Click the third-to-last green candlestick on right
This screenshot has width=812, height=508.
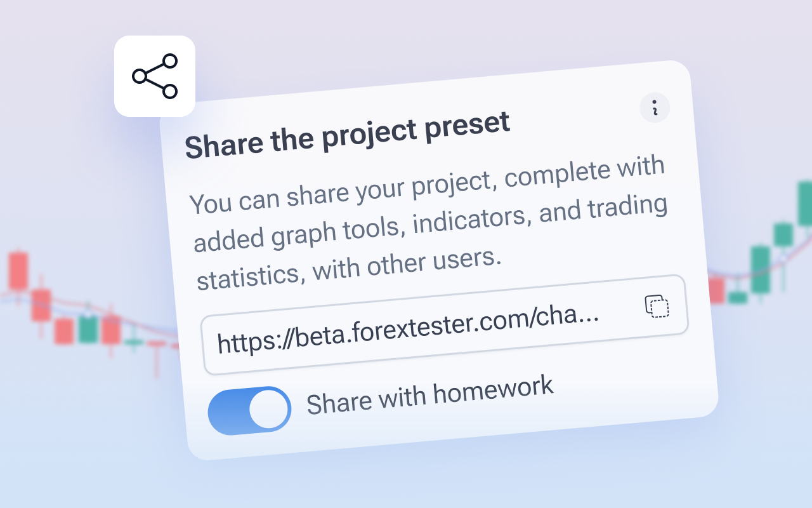tap(761, 269)
